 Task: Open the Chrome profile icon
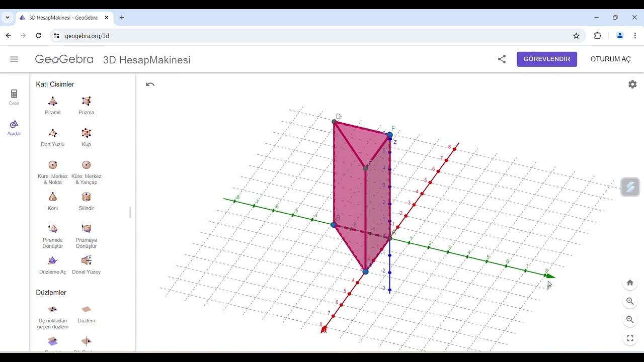620,36
